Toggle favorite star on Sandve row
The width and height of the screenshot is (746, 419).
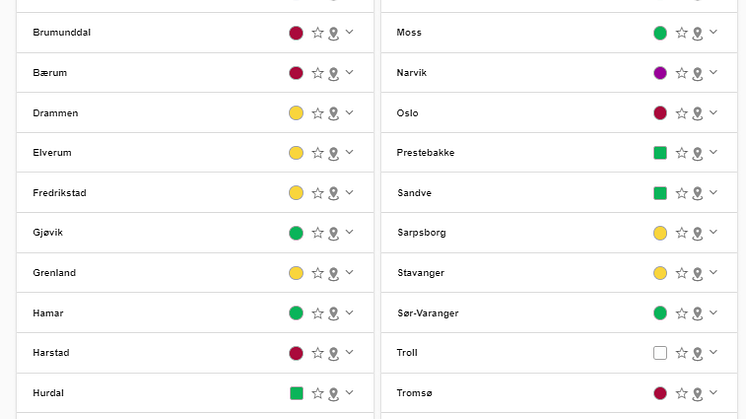pyautogui.click(x=681, y=193)
